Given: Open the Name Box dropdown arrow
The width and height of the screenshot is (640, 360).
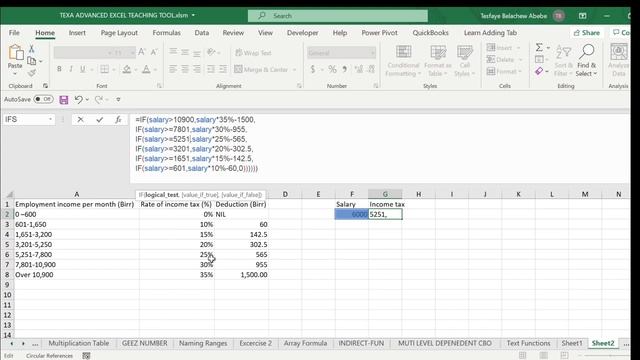Looking at the screenshot, I should coord(50,120).
